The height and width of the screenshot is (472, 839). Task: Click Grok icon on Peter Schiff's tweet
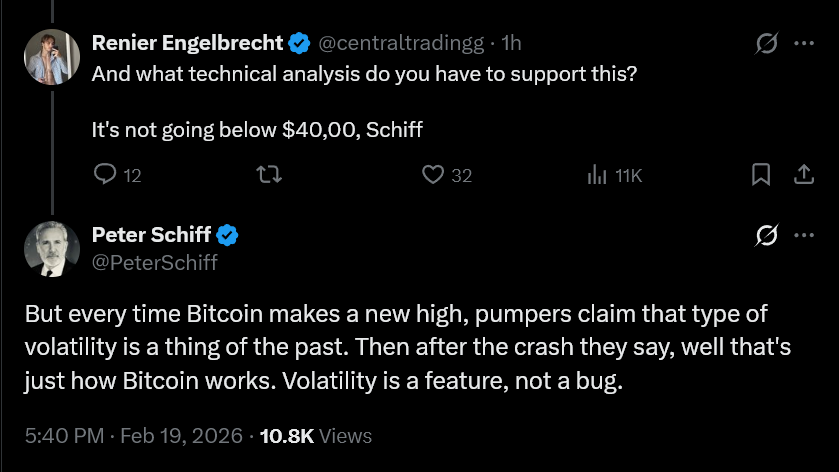tap(768, 235)
